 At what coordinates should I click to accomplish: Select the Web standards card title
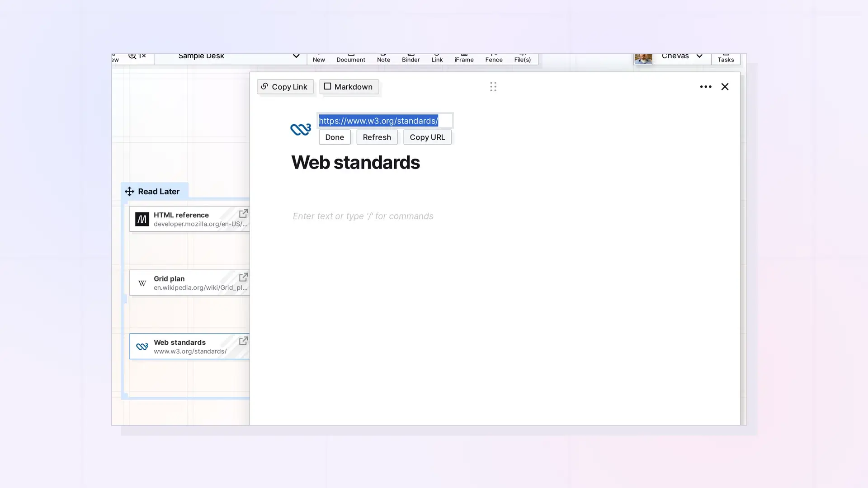[x=179, y=343]
